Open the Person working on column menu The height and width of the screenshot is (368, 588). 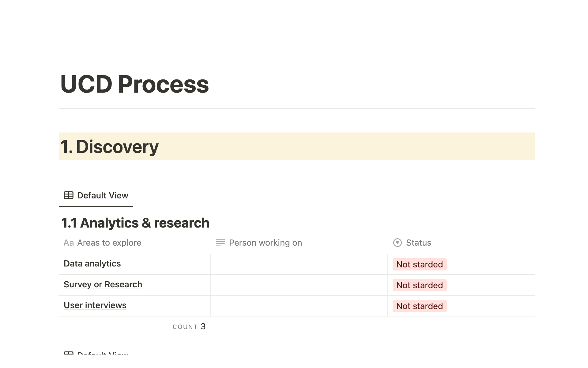265,243
